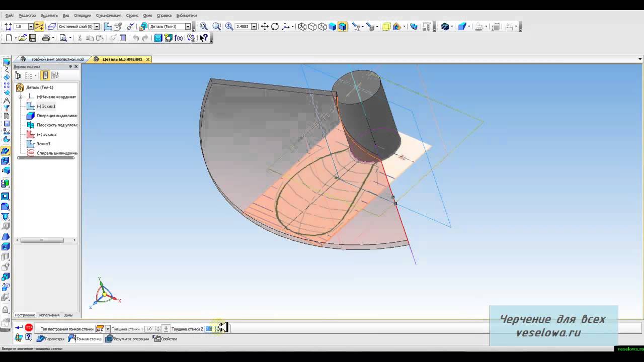Increment Толщина стенки 1 stepper
Viewport: 644px width, 362px height.
158,327
